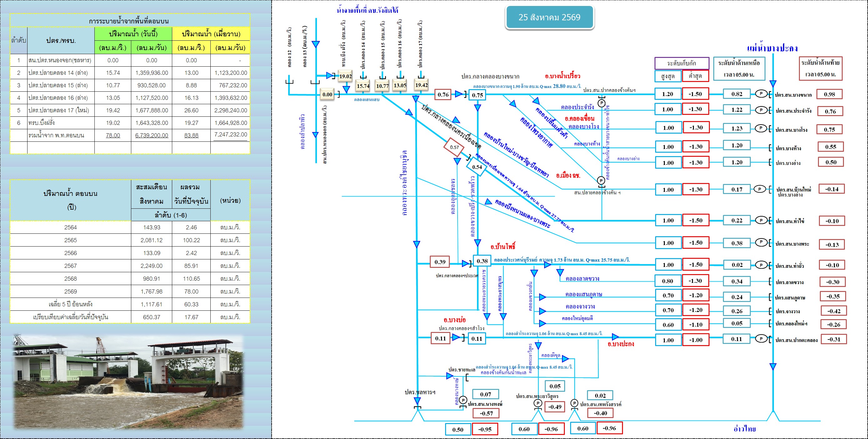Click the pump icon beside ปตร.สน.ปากตะคลอง

pos(761,339)
